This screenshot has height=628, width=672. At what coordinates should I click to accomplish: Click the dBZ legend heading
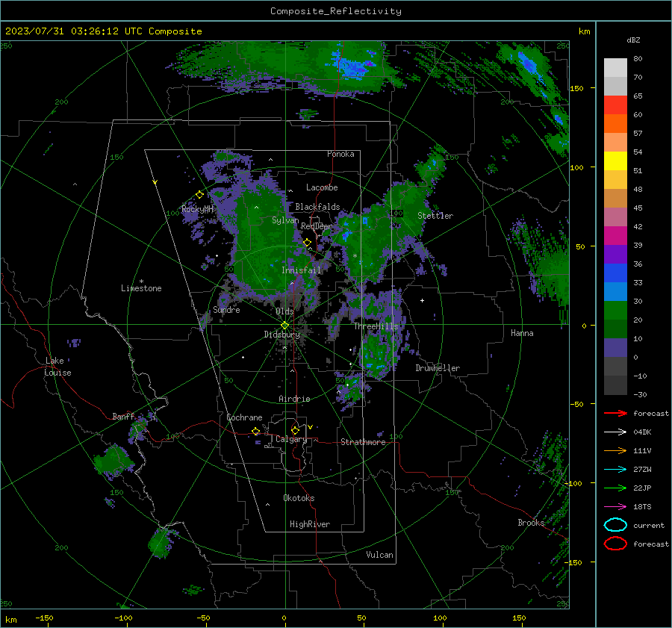[633, 40]
